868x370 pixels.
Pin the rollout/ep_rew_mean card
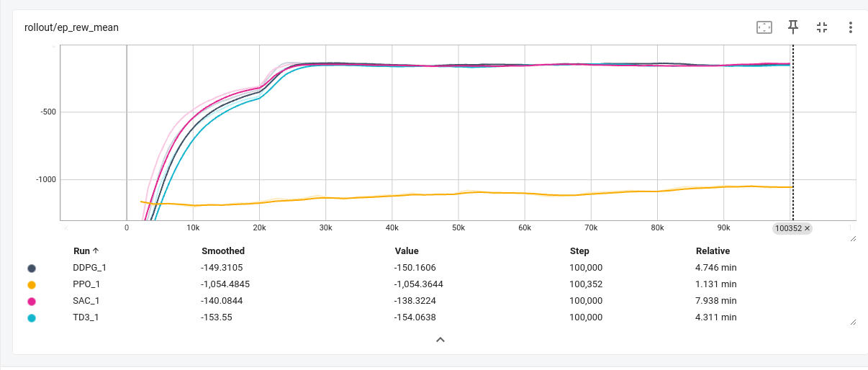(x=793, y=27)
